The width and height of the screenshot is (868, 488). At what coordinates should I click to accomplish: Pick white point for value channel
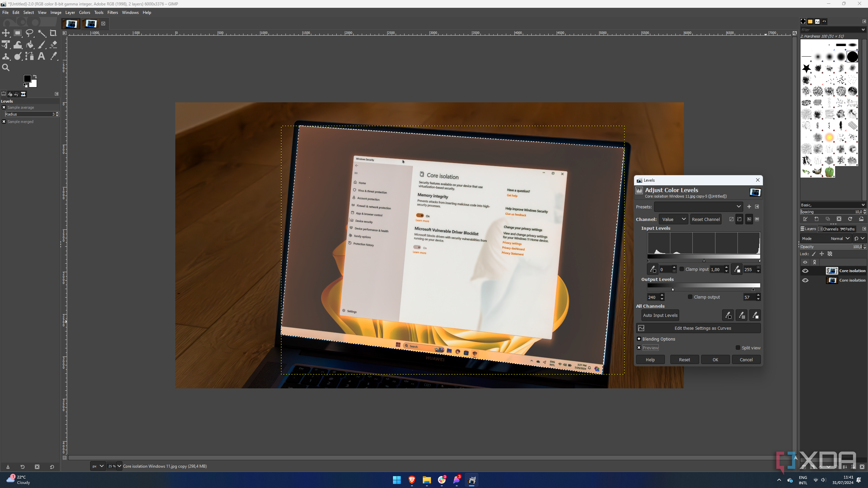[x=737, y=269]
